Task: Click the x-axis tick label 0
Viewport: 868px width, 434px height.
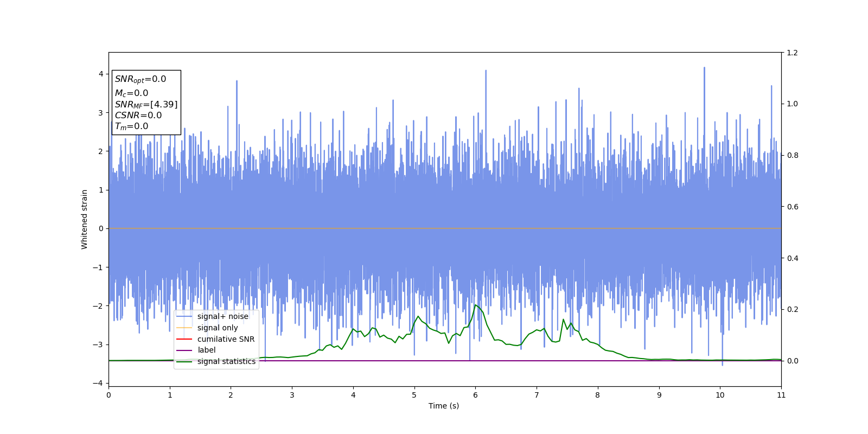Action: coord(108,395)
